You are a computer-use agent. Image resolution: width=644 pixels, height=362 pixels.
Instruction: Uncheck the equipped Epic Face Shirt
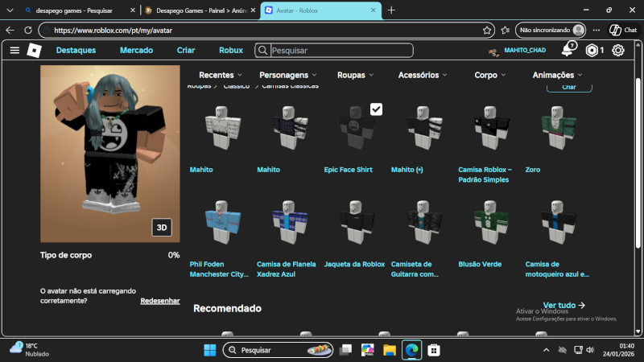(x=376, y=109)
